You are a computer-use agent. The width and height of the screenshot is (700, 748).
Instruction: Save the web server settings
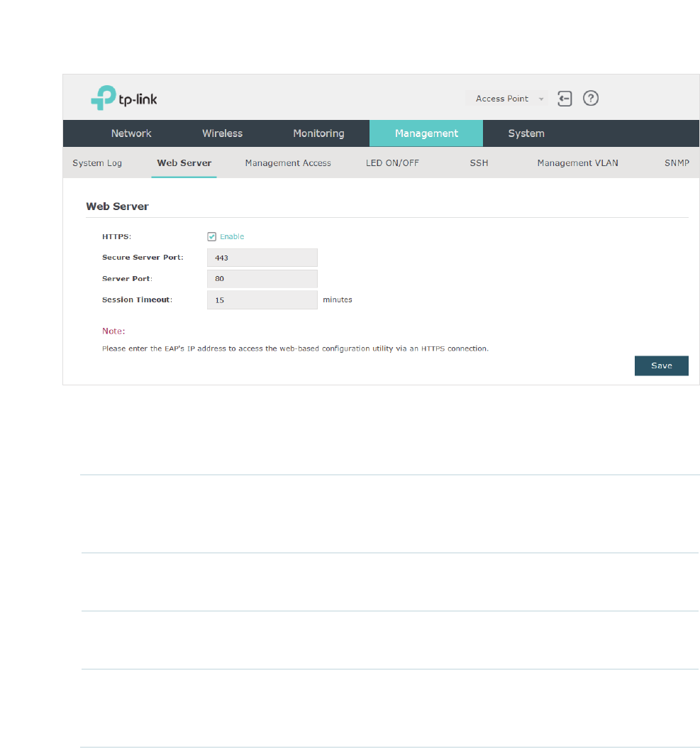tap(662, 366)
